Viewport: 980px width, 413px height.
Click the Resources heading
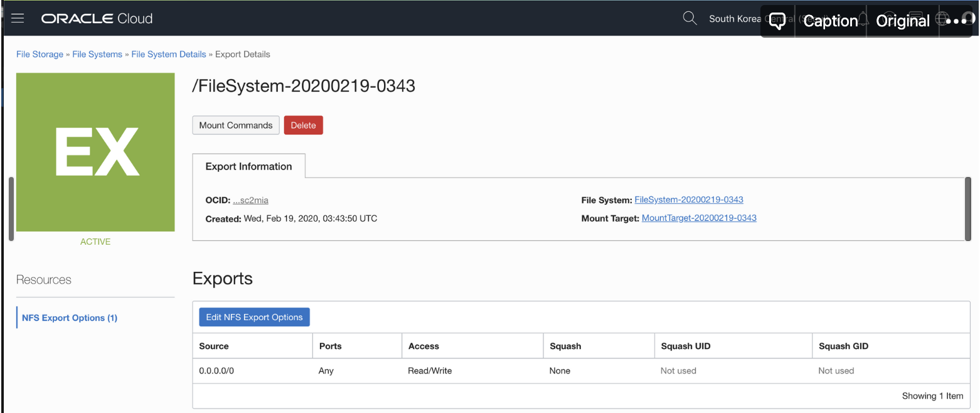pyautogui.click(x=44, y=280)
